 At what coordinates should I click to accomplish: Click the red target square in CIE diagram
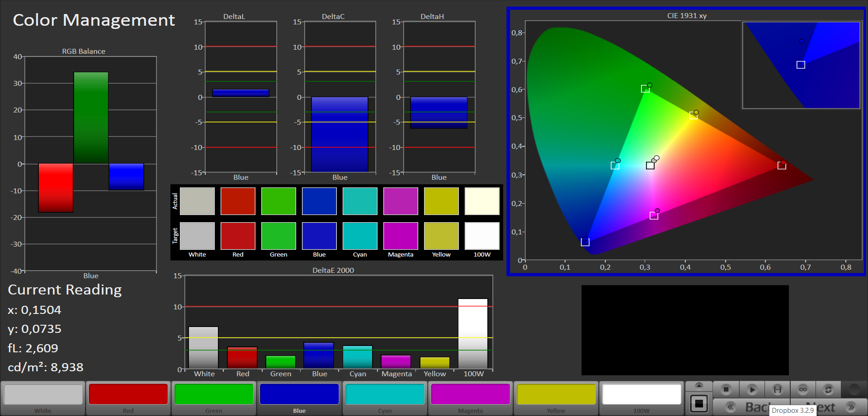pyautogui.click(x=782, y=166)
